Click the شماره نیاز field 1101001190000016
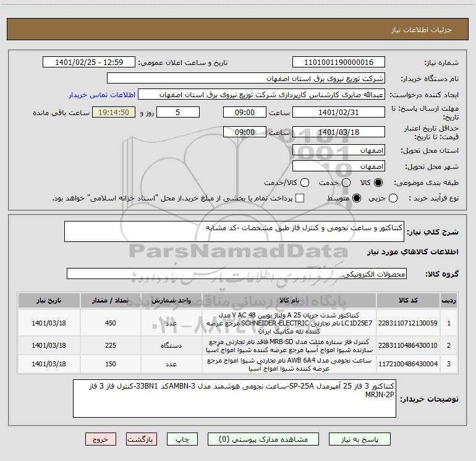The image size is (476, 461). click(339, 62)
